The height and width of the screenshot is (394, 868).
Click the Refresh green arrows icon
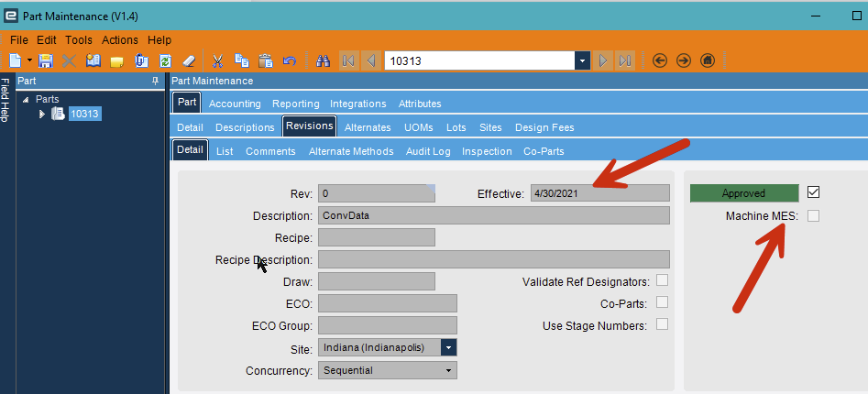click(x=165, y=60)
